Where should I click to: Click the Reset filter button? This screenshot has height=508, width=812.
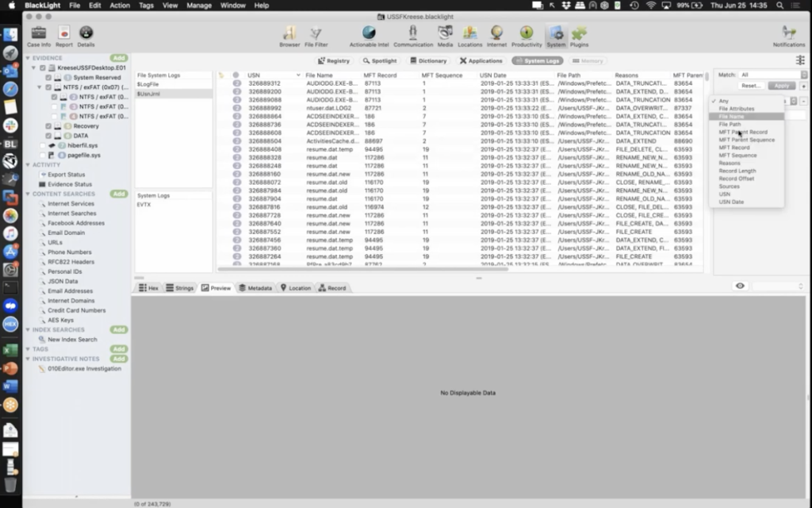751,86
